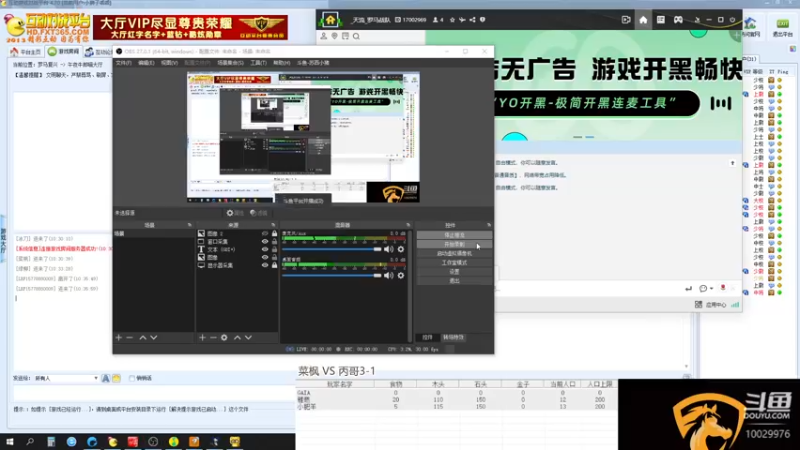
Task: Mute the 桌面音频 speaker icon in mixer
Action: point(389,276)
